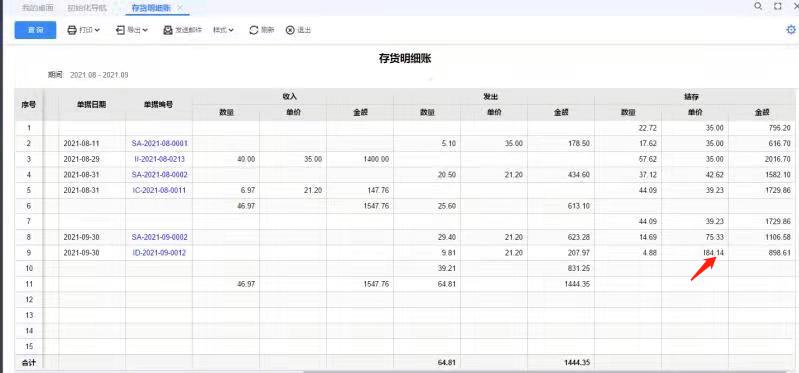Screen dimensions: 799x373
Task: Select balance quantity cell 4.88
Action: click(628, 252)
